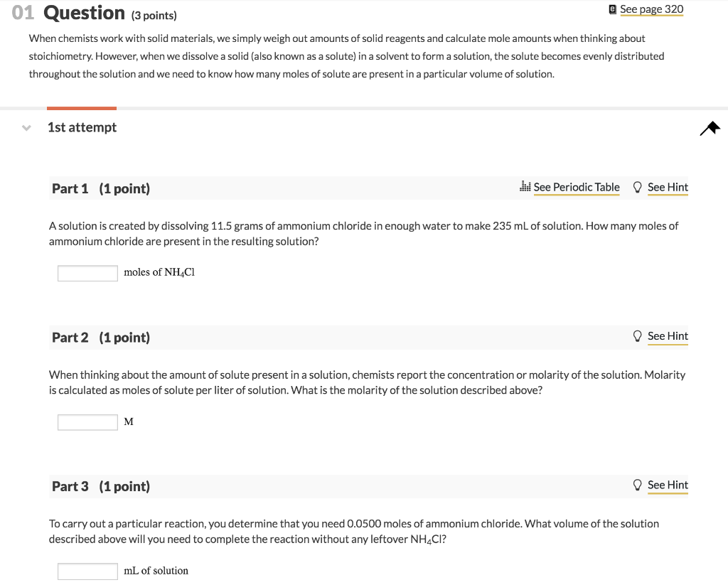Screen dimensions: 728x585
Task: Open the See Hint link in Part 3
Action: tap(668, 485)
